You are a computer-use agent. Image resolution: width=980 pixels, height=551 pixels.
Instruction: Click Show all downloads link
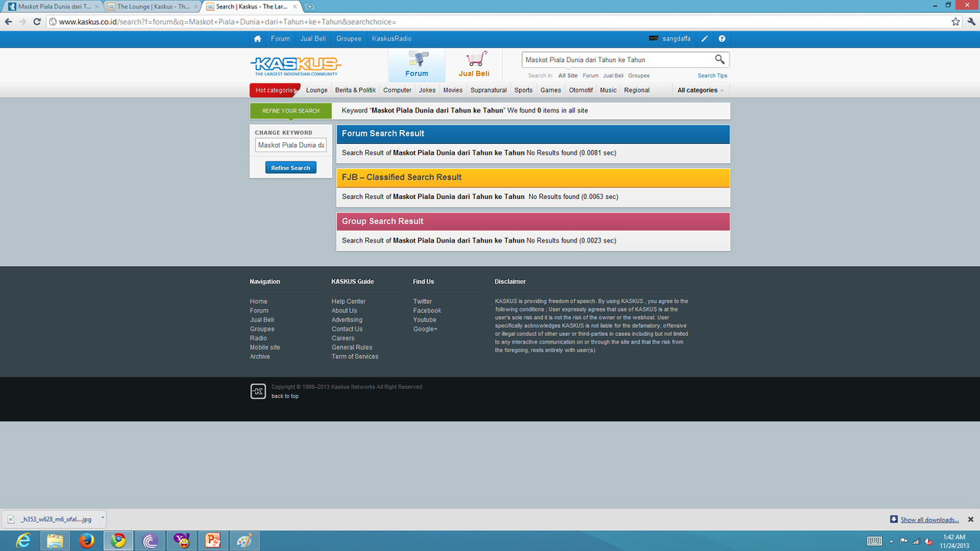coord(929,520)
